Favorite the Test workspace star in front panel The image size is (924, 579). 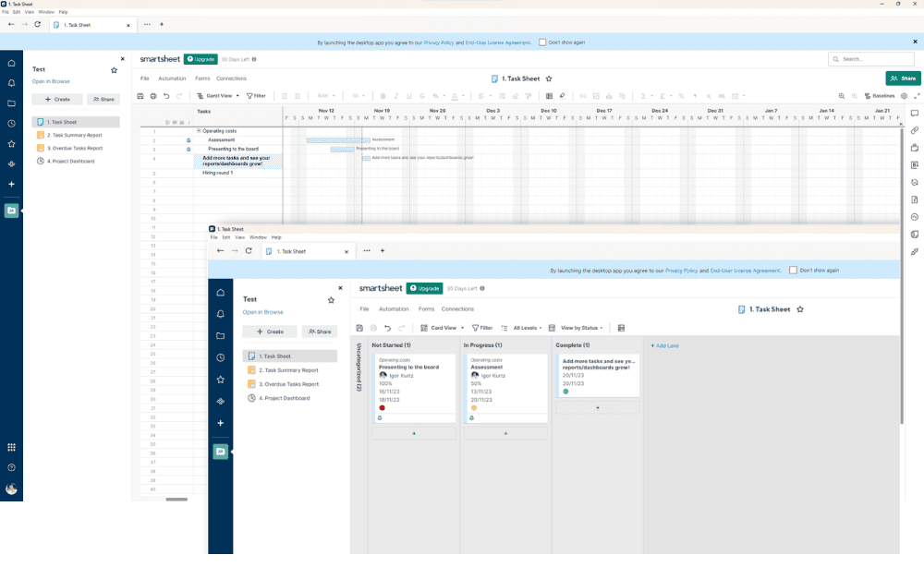[331, 300]
